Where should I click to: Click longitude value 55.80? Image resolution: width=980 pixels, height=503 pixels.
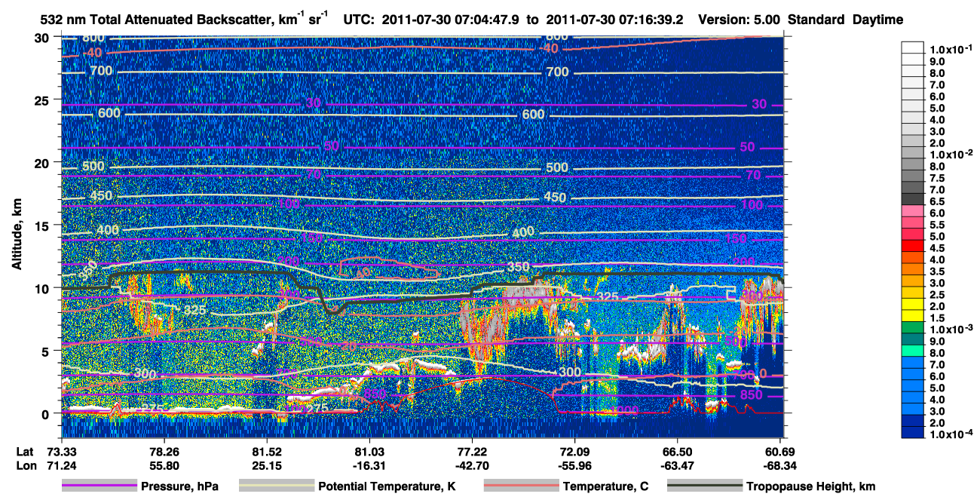pyautogui.click(x=164, y=466)
